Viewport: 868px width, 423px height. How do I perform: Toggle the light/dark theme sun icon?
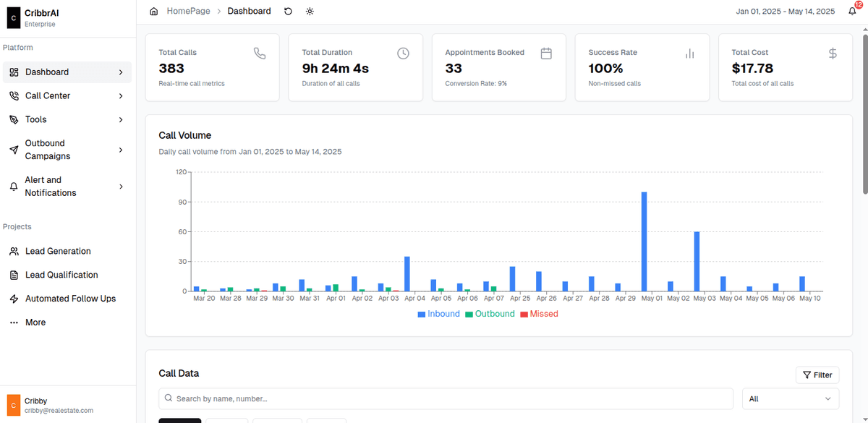(x=310, y=12)
